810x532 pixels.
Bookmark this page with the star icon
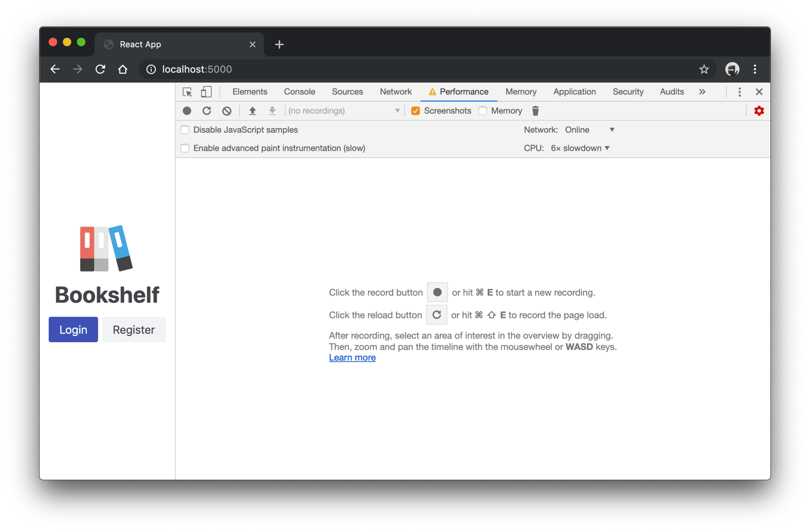pyautogui.click(x=704, y=69)
